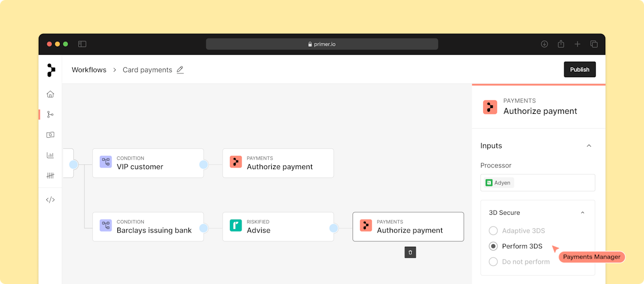Click VIP customer condition icon
644x284 pixels.
[106, 162]
